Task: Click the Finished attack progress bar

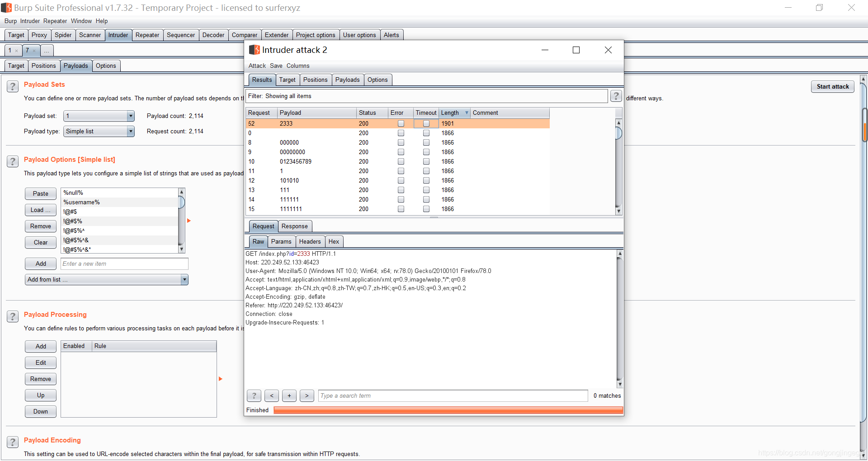Action: [448, 410]
